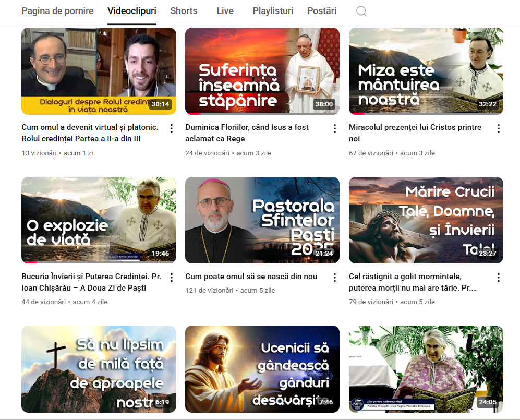Viewport: 520px width, 420px height.
Task: Go to the Pagina de pornire tab
Action: click(x=58, y=11)
